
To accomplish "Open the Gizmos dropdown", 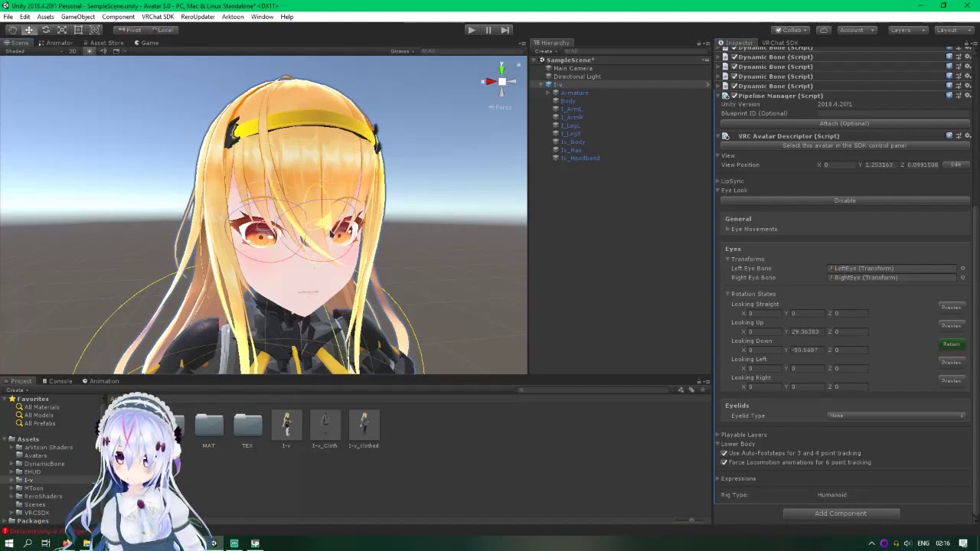I will (402, 51).
